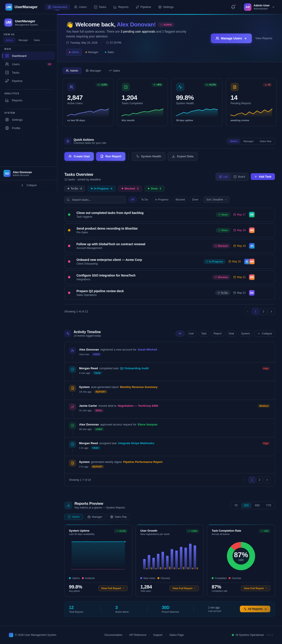Filter tasks by Blocked · 2 status chip

130,189
